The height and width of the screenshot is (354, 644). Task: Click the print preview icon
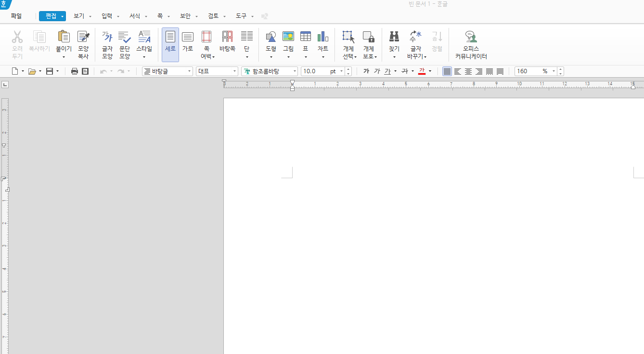(x=85, y=71)
